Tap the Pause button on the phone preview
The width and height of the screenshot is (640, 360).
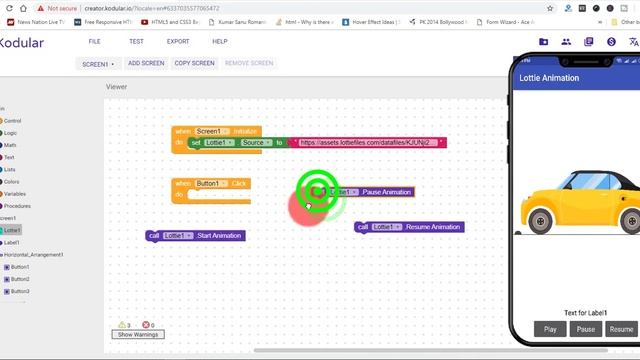[585, 329]
